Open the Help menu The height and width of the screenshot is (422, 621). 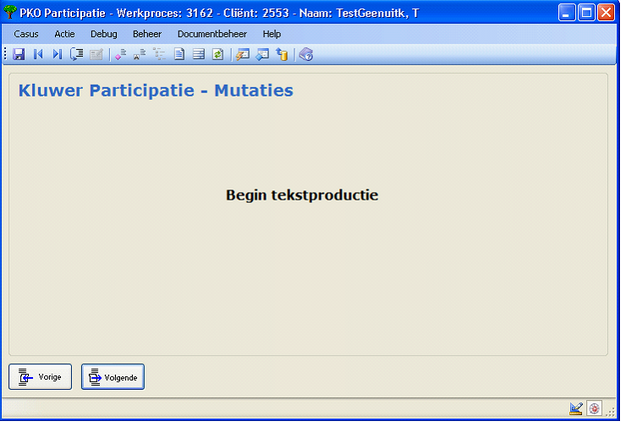pyautogui.click(x=272, y=34)
